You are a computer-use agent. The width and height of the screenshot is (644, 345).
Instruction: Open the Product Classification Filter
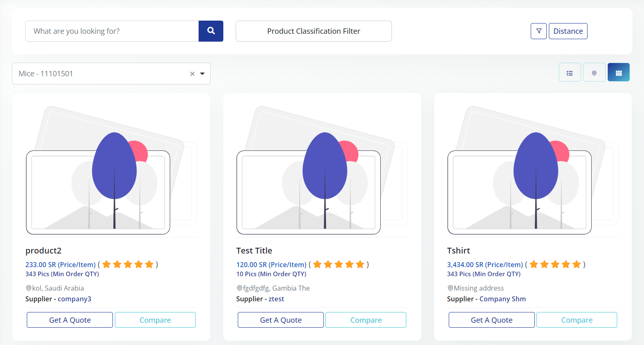tap(314, 31)
